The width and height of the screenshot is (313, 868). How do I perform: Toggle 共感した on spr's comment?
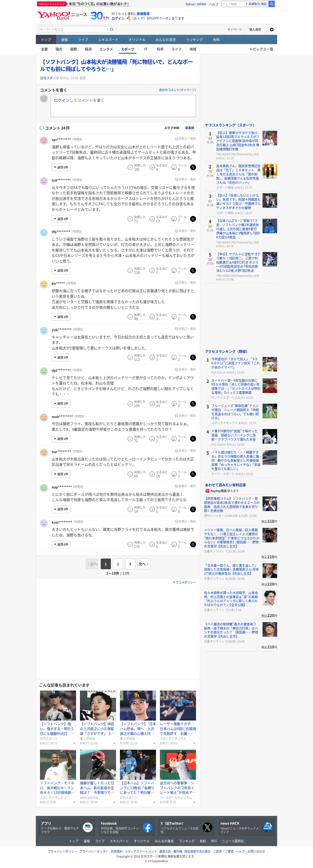[x=137, y=168]
